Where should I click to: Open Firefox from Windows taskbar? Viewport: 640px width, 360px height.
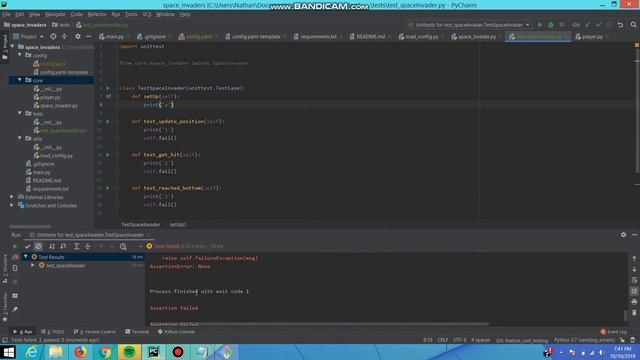pos(80,352)
